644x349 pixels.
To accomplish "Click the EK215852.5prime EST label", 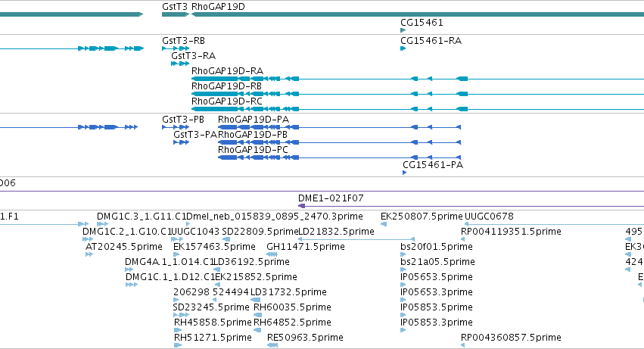I will 256,277.
